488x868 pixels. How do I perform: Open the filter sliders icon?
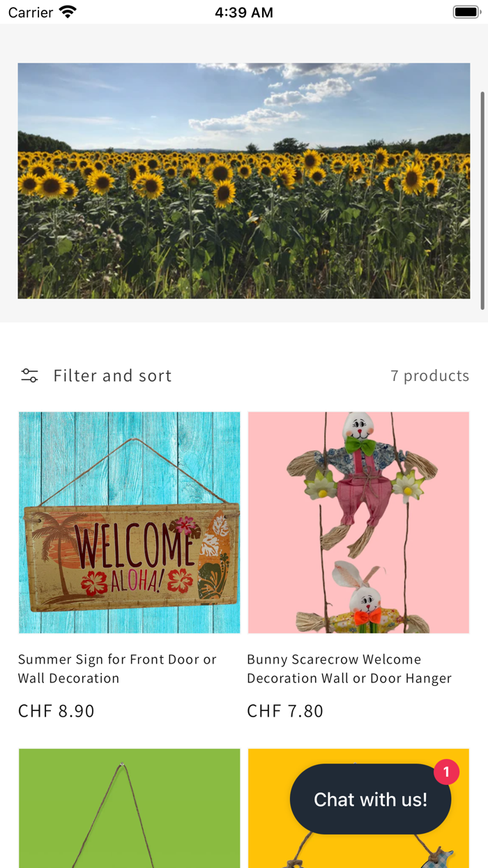[x=29, y=375]
